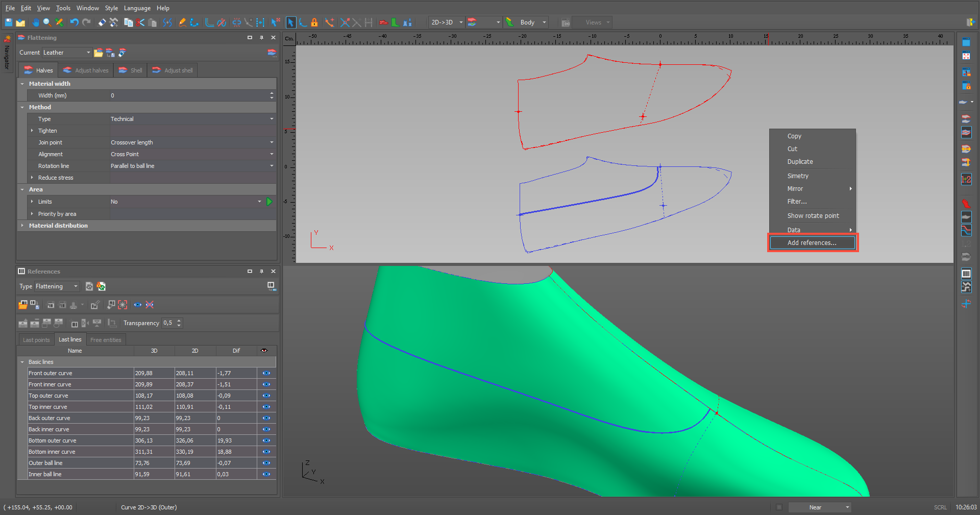The image size is (980, 515).
Task: Click the green play arrow beside Limits
Action: point(269,202)
